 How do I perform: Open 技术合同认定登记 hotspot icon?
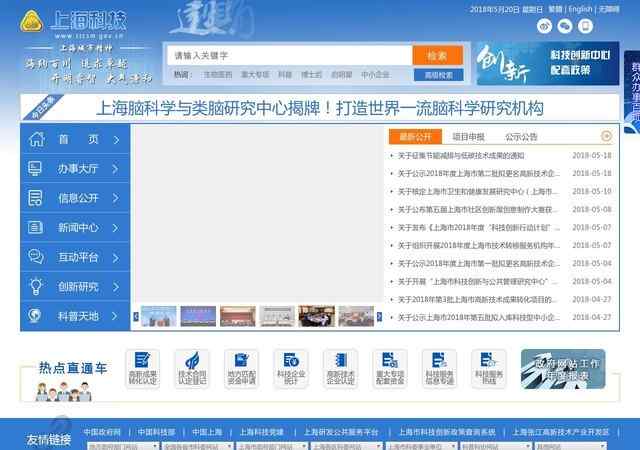pyautogui.click(x=192, y=369)
